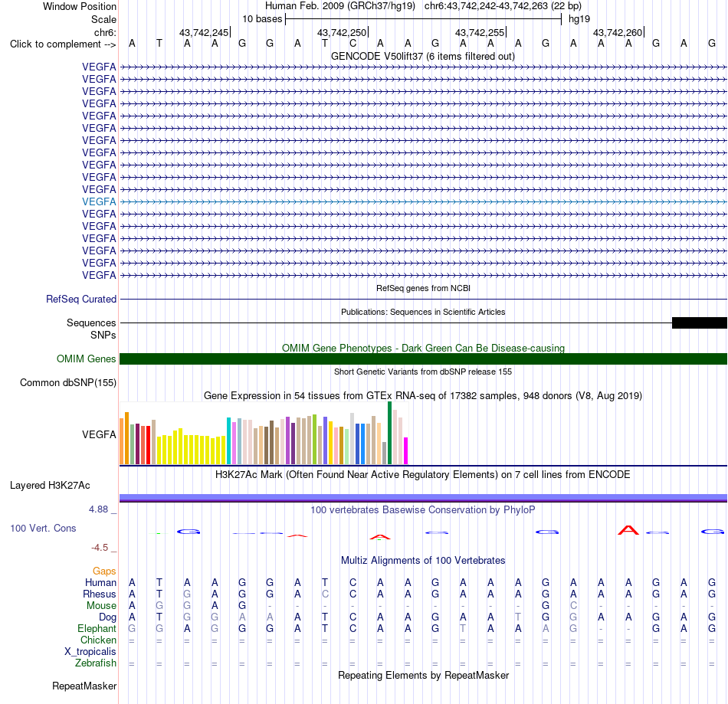Open the RefSeq Curated track label

[80, 300]
